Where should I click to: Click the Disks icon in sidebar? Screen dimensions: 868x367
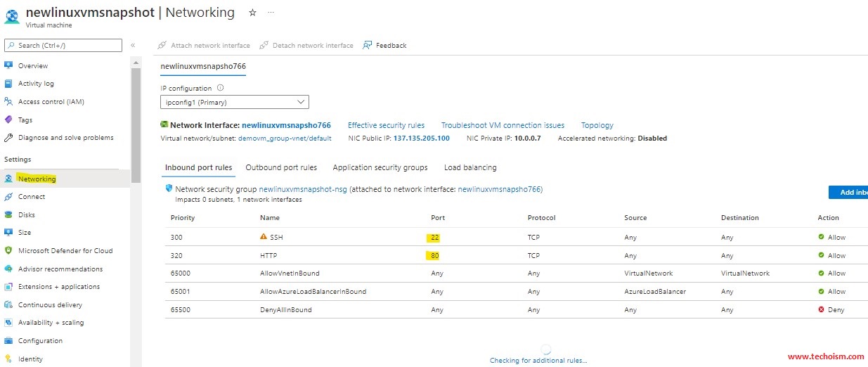(x=8, y=214)
